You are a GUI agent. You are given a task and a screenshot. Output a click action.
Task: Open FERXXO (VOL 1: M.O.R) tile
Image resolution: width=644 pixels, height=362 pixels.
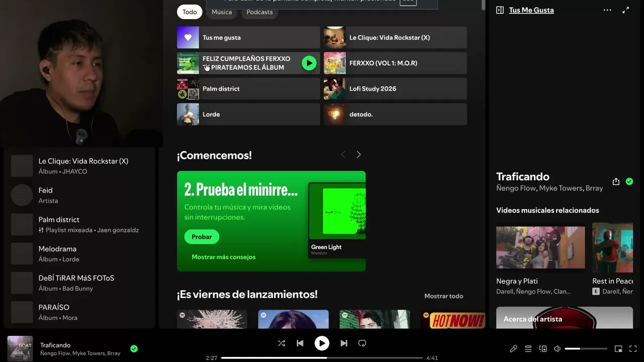click(395, 63)
